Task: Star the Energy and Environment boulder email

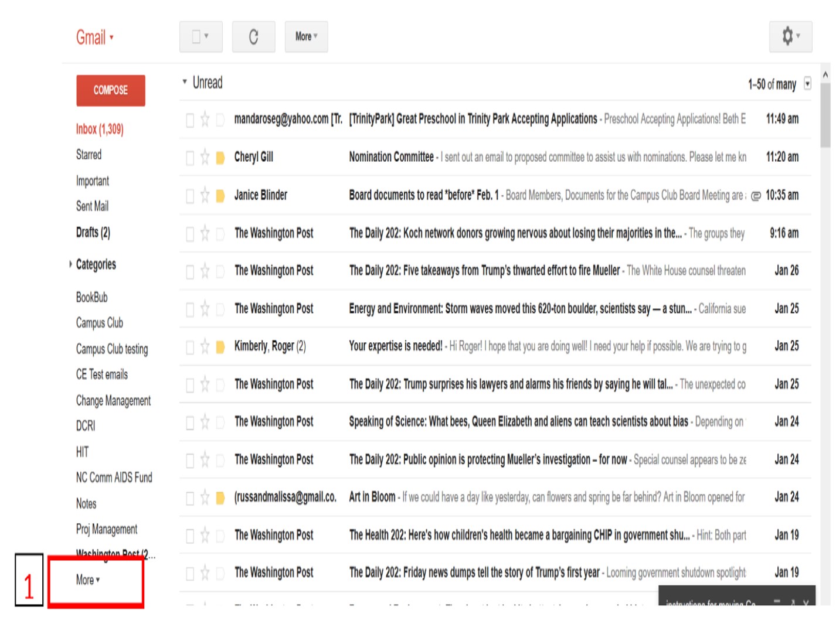Action: [205, 308]
